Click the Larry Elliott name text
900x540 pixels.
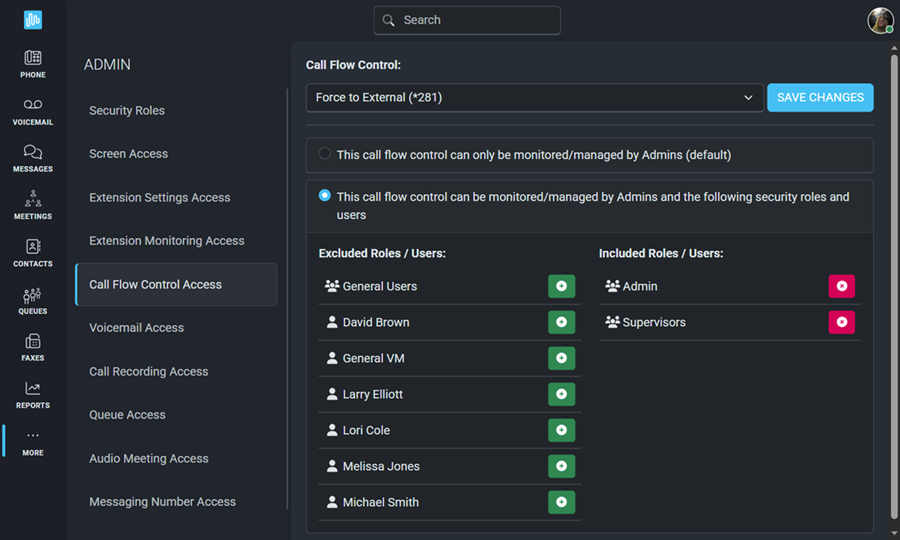pyautogui.click(x=373, y=394)
